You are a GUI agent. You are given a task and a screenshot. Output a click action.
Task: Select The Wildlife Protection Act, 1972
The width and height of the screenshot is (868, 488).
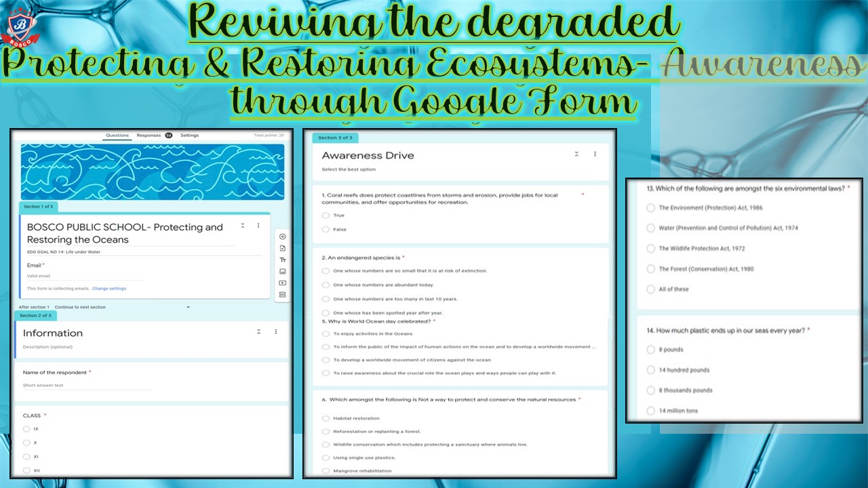pyautogui.click(x=651, y=249)
